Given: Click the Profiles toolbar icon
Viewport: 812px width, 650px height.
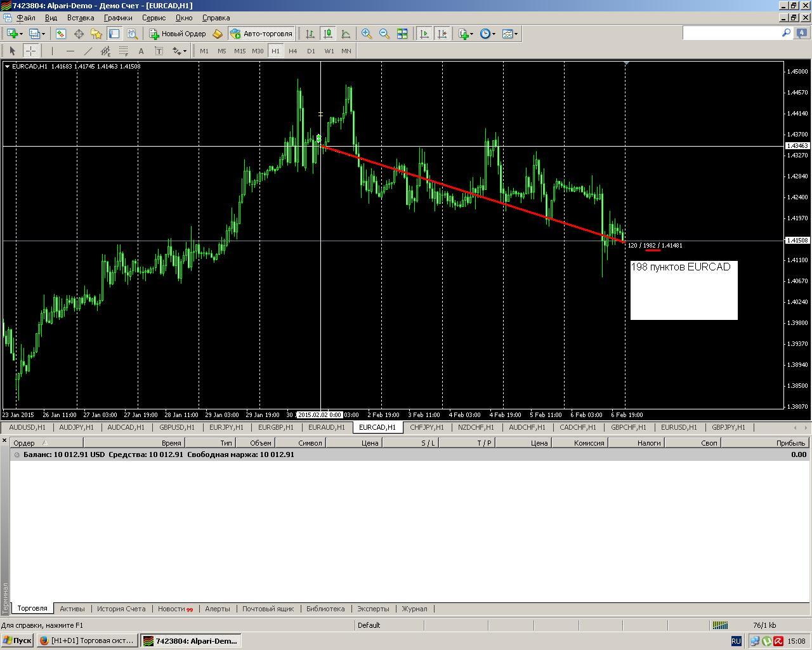Looking at the screenshot, I should (x=35, y=34).
